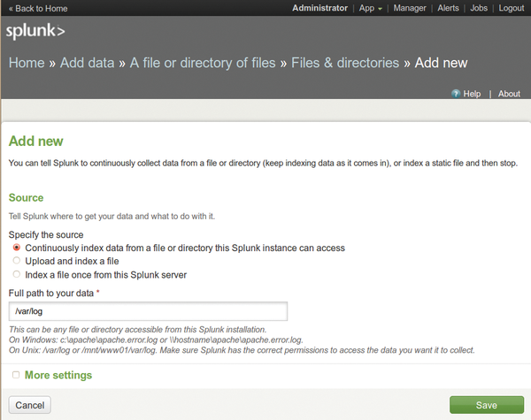Logout from Splunk
The height and width of the screenshot is (420, 531).
tap(511, 8)
